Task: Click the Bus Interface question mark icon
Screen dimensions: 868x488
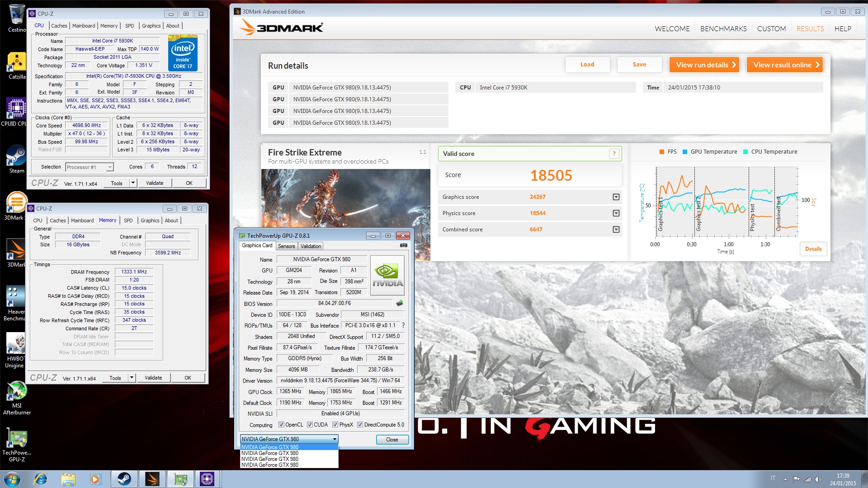Action: (403, 325)
